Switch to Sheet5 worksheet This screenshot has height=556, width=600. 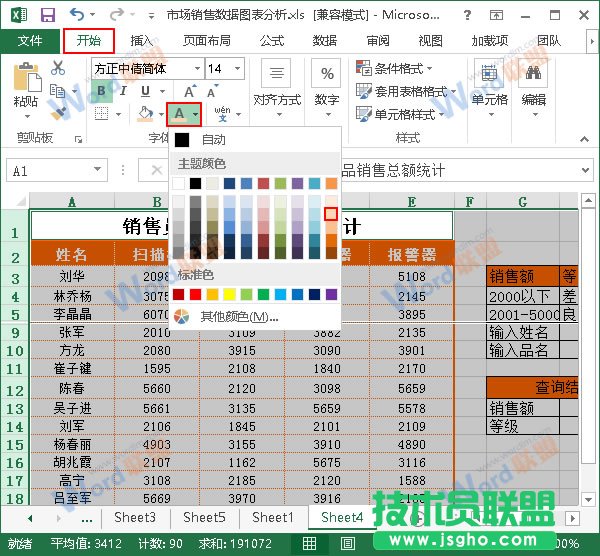coord(204,517)
